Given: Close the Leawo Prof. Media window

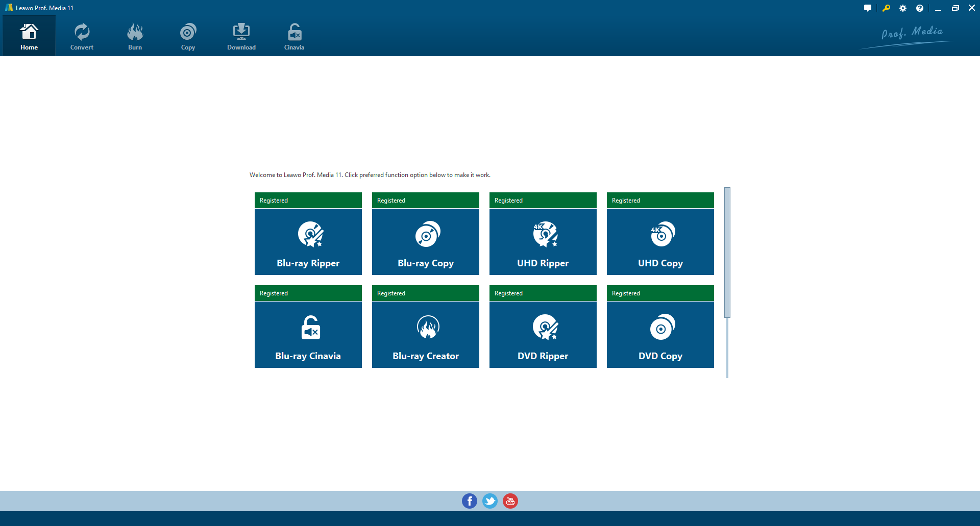Looking at the screenshot, I should pyautogui.click(x=972, y=8).
